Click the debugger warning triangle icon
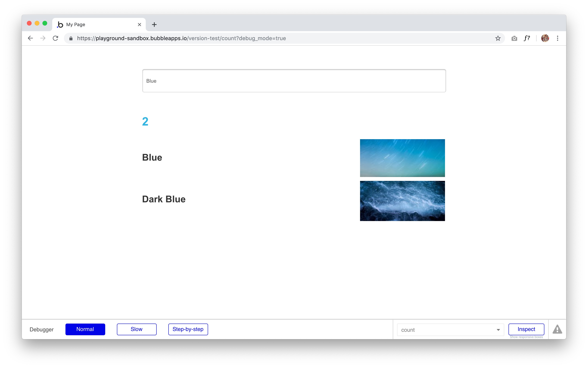 pos(557,329)
